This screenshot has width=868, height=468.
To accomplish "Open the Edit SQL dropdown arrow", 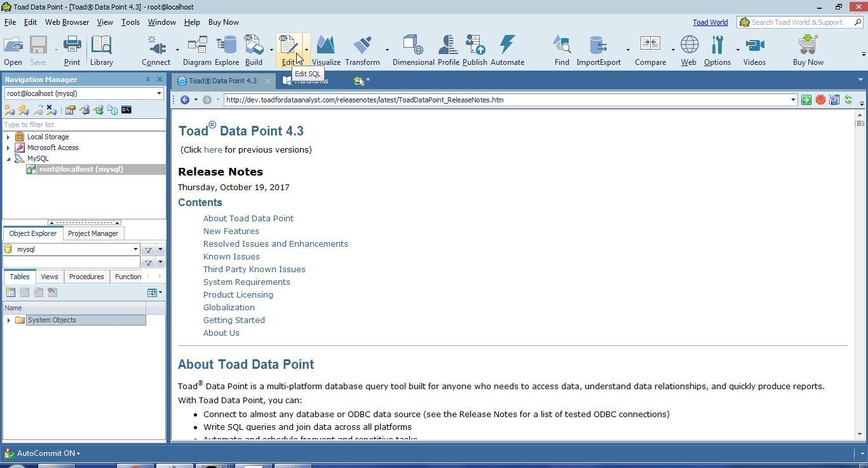I will click(306, 50).
